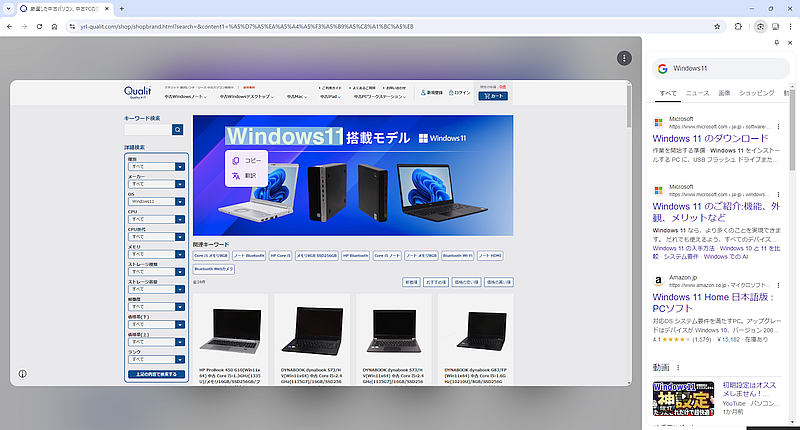The image size is (800, 430).
Task: Choose 翻訳 in the Lens text popup
Action: (x=246, y=175)
